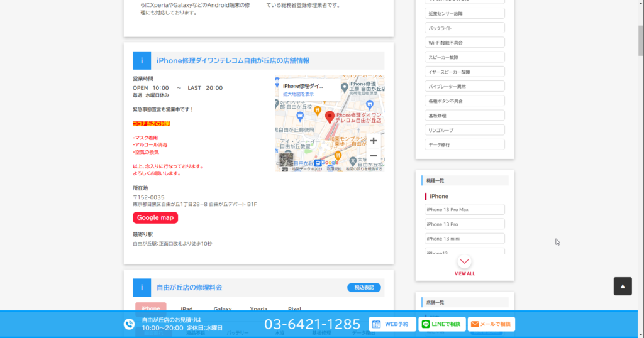Open バックライト repair menu item

465,28
